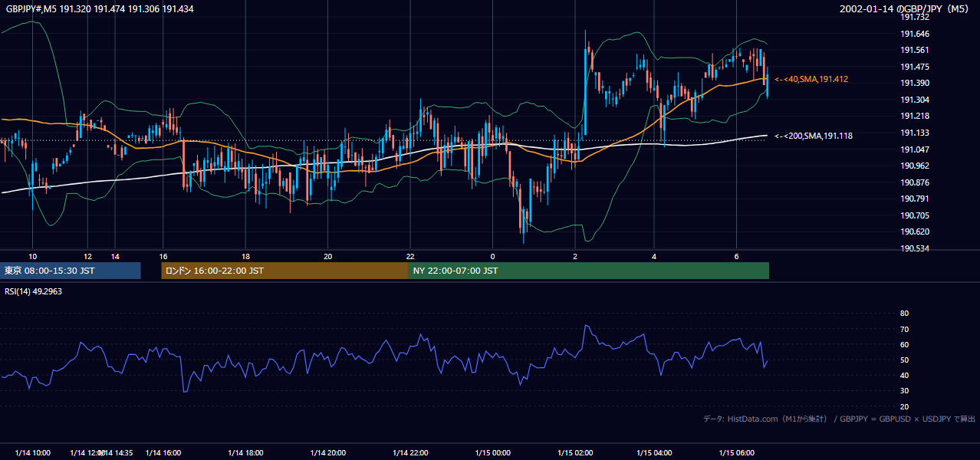
Task: Click price scale value 191.304
Action: 916,100
